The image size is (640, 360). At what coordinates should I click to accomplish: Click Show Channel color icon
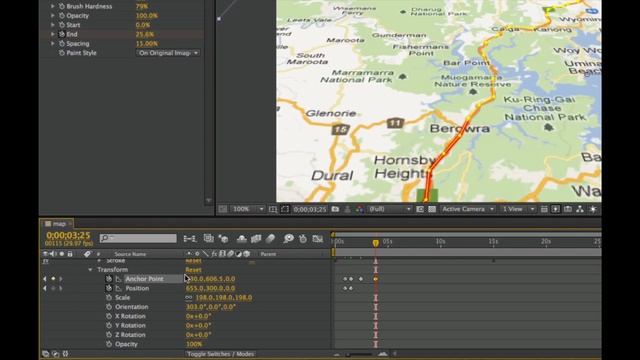[360, 209]
